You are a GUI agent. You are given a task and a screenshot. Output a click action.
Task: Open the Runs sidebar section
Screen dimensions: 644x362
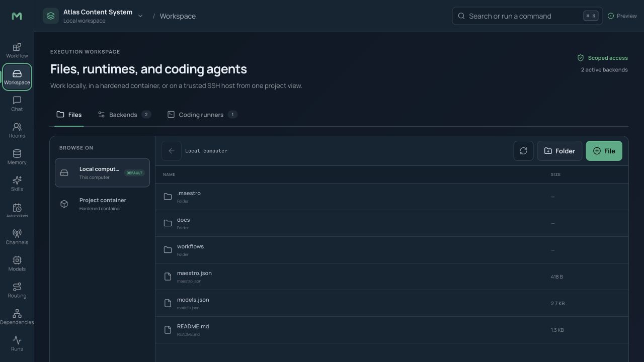pos(17,343)
